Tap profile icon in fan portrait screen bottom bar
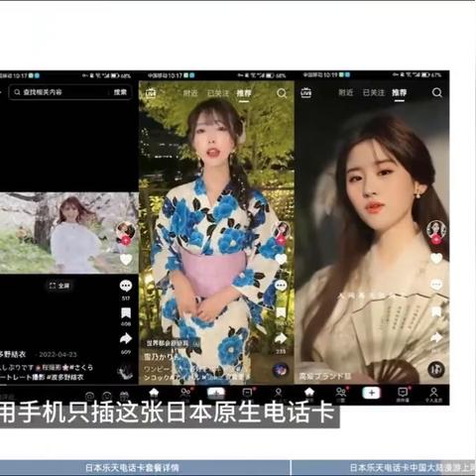 click(433, 394)
